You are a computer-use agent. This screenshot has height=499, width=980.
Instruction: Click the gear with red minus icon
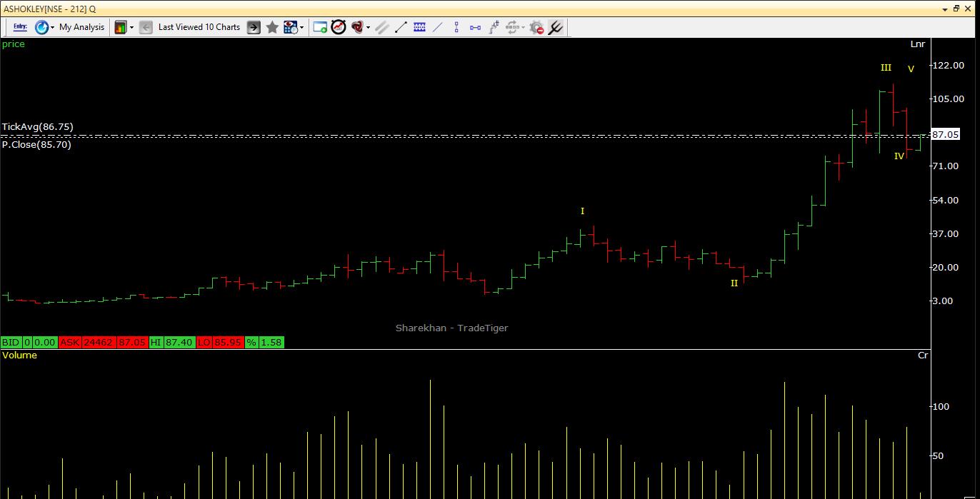pos(536,27)
